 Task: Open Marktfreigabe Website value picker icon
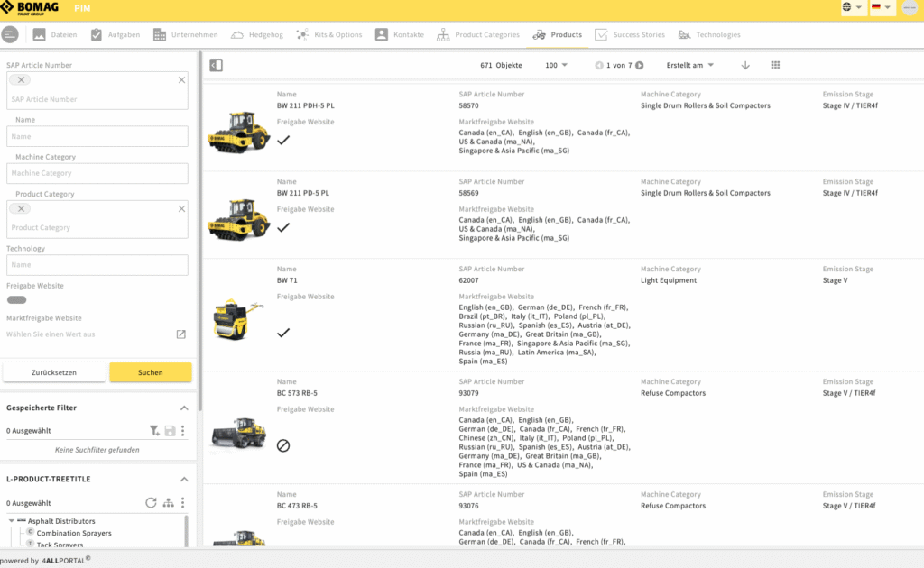pyautogui.click(x=180, y=334)
